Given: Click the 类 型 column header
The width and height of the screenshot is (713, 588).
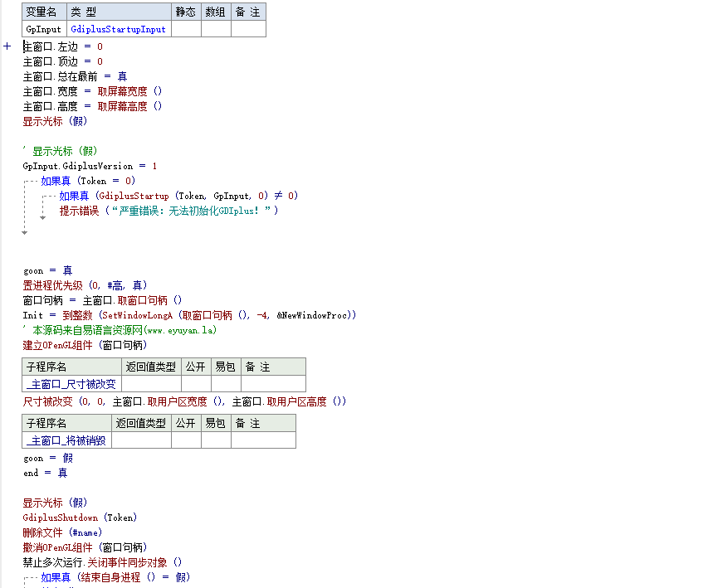Looking at the screenshot, I should click(x=120, y=12).
